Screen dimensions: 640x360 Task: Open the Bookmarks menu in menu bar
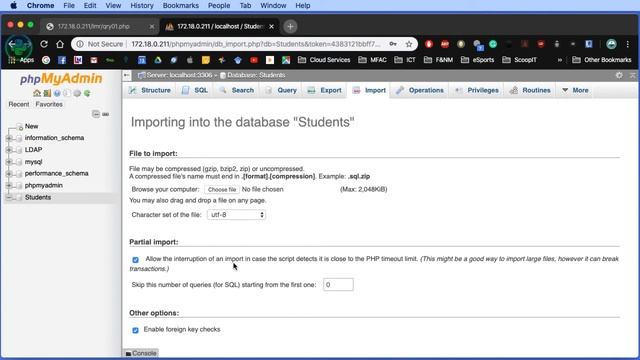[x=180, y=6]
